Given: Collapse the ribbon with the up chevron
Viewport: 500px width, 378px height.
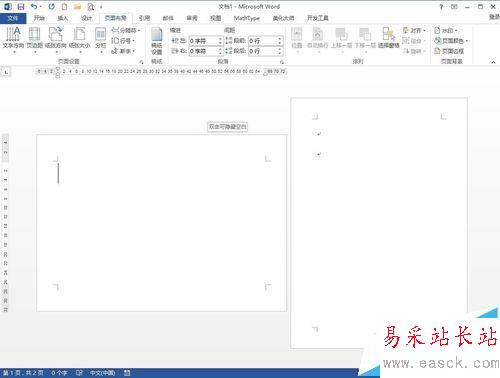Looking at the screenshot, I should 493,62.
